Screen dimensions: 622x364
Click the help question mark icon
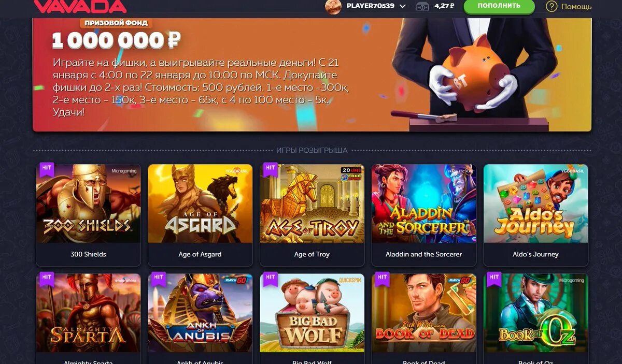coord(552,6)
